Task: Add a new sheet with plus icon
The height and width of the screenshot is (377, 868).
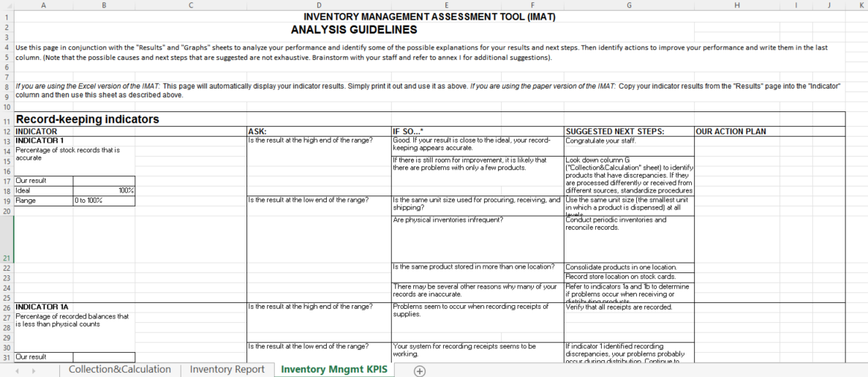Action: pos(420,371)
